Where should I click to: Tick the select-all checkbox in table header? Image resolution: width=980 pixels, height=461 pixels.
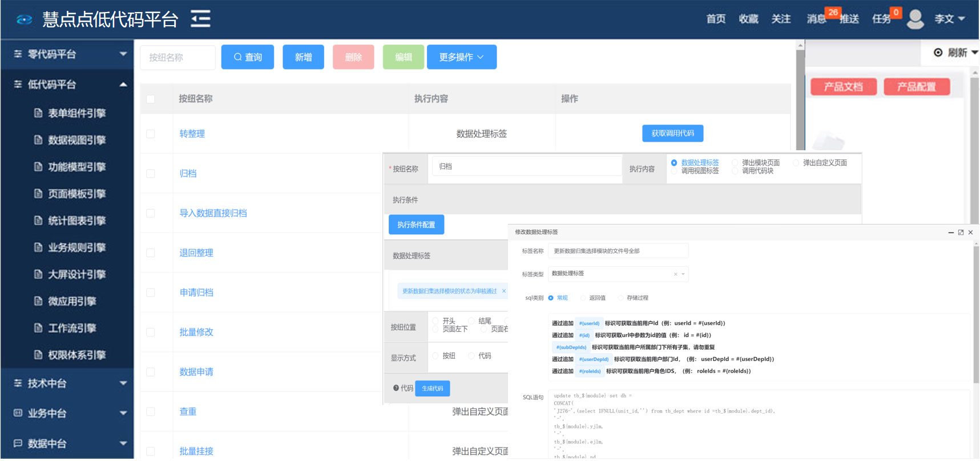click(x=151, y=99)
